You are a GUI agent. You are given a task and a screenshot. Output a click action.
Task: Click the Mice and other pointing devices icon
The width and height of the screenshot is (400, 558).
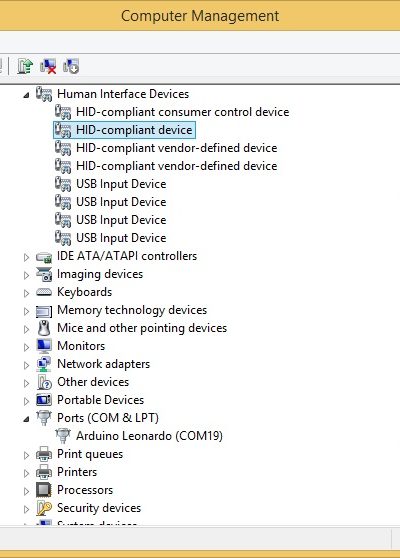tap(44, 328)
